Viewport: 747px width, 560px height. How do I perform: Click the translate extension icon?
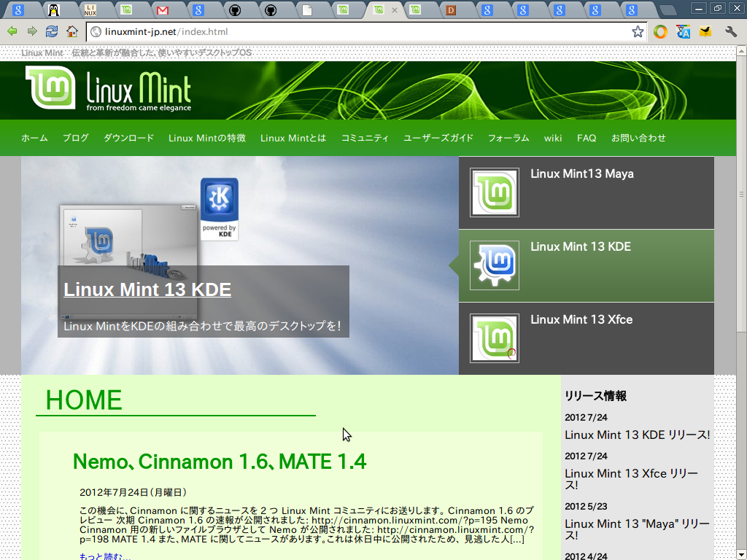click(683, 31)
